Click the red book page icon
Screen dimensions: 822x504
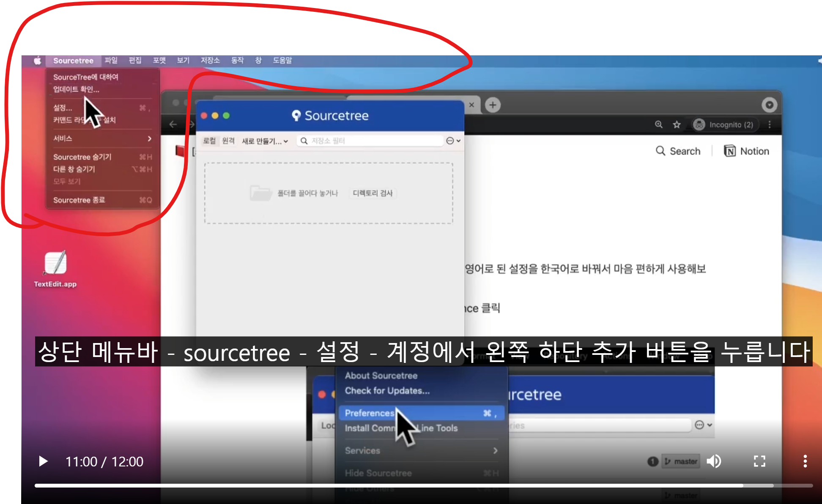point(181,151)
